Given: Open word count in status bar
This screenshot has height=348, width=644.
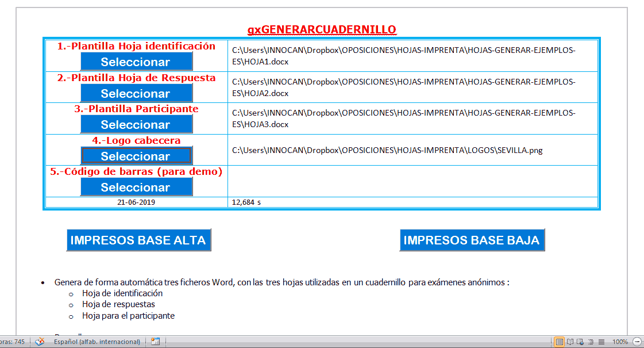Looking at the screenshot, I should [13, 342].
